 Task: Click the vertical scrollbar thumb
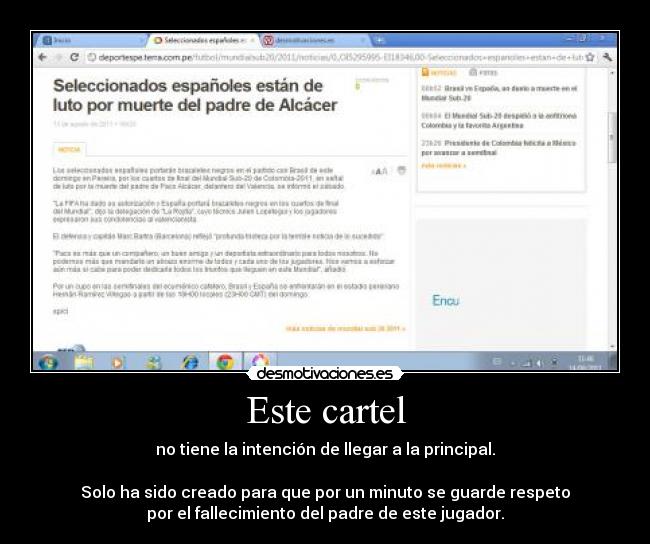[611, 138]
